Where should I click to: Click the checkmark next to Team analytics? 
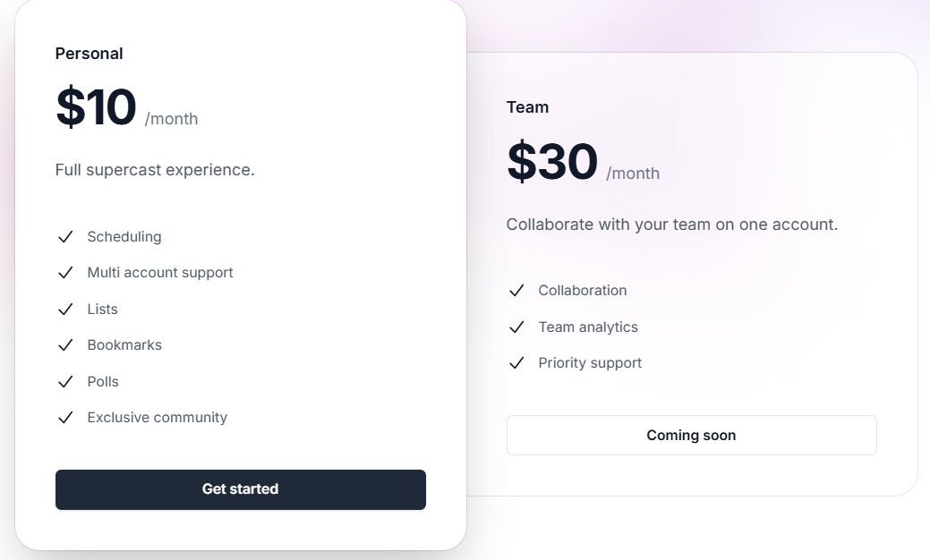516,327
